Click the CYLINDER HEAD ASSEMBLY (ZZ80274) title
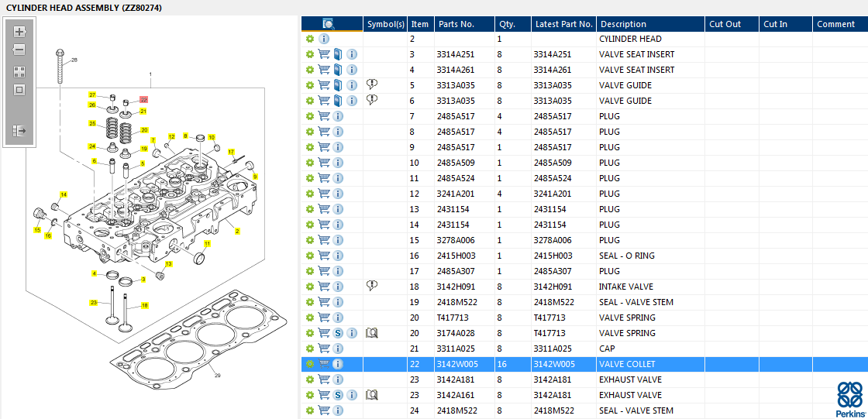Image resolution: width=868 pixels, height=419 pixels. pyautogui.click(x=84, y=8)
